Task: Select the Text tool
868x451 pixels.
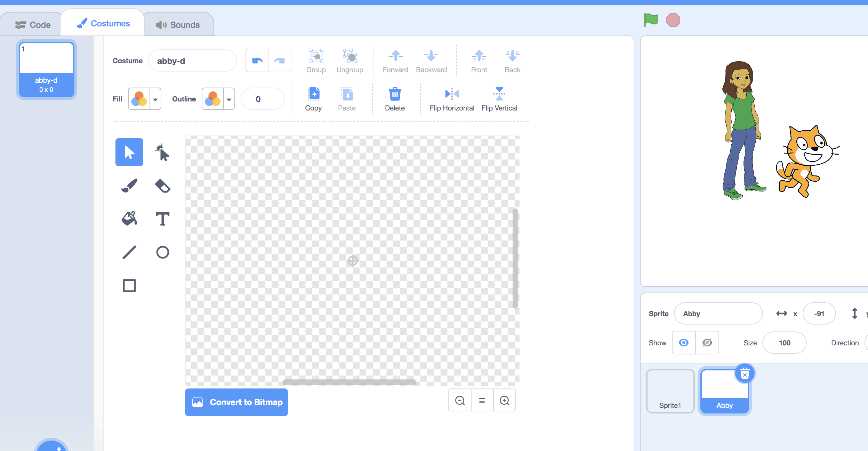Action: point(163,218)
